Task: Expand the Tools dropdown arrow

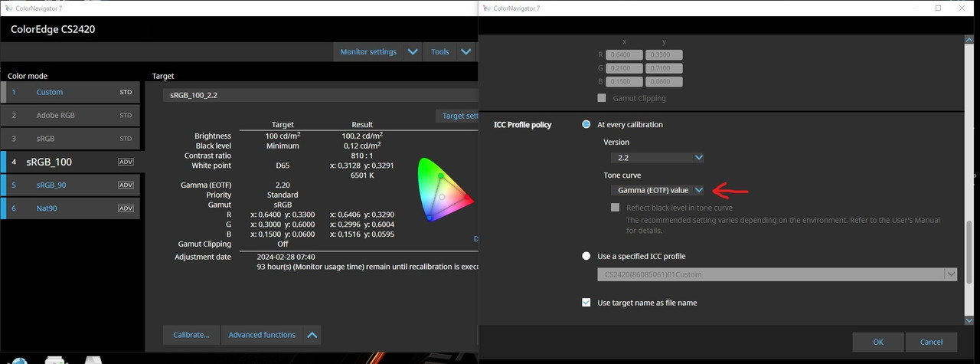Action: pyautogui.click(x=465, y=51)
